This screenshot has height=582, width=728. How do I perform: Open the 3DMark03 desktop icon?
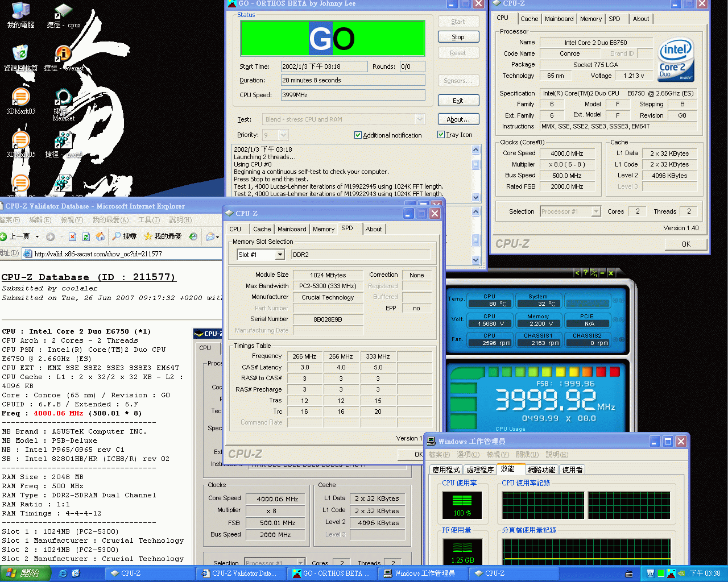(20, 101)
